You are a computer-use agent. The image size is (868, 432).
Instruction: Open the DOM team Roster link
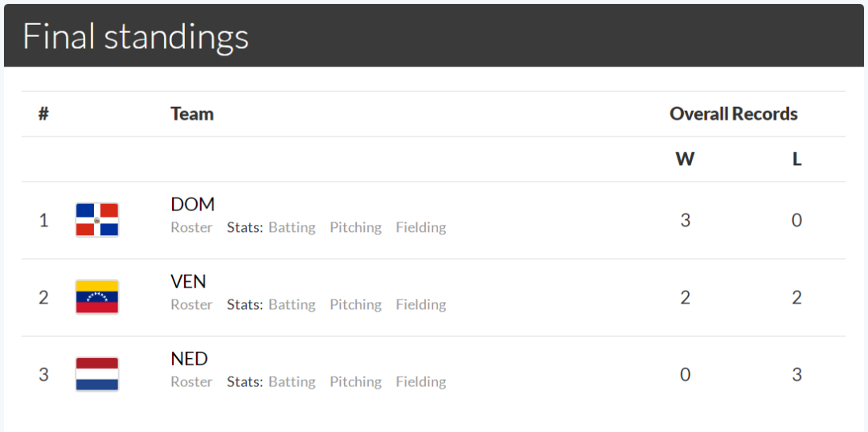pyautogui.click(x=191, y=227)
